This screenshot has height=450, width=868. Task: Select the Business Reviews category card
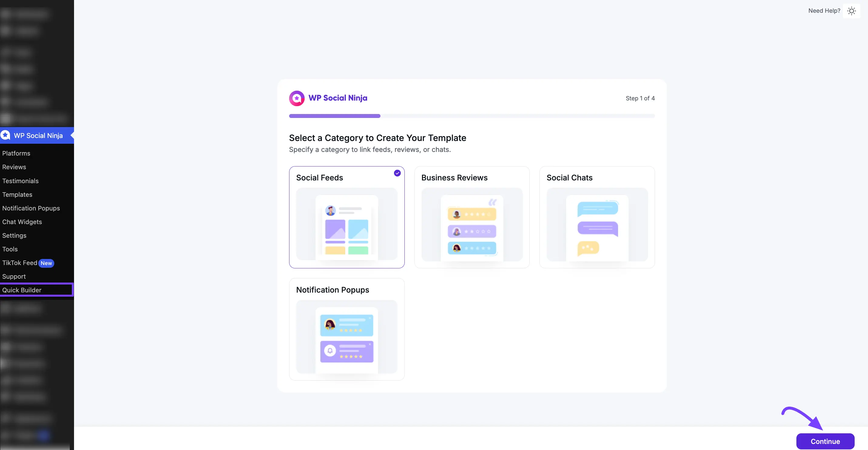coord(472,217)
